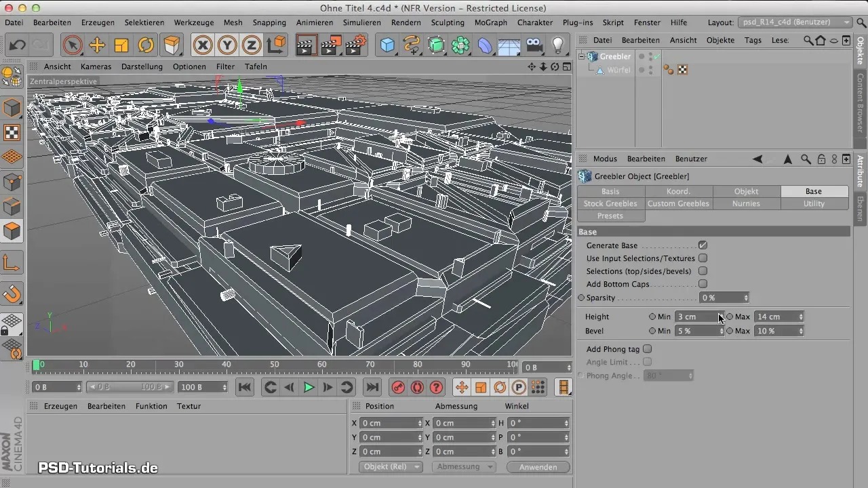Viewport: 868px width, 488px height.
Task: Render the current view clapperboard icon
Action: [307, 45]
